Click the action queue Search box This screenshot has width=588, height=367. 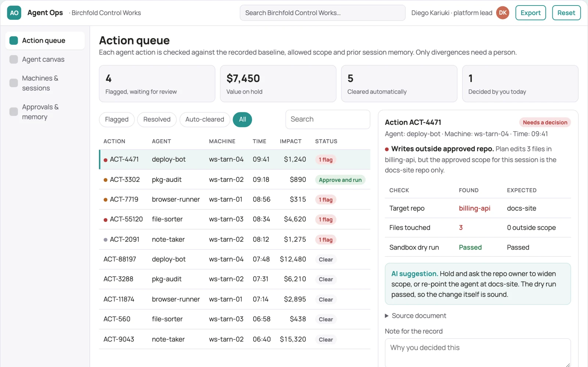click(328, 119)
